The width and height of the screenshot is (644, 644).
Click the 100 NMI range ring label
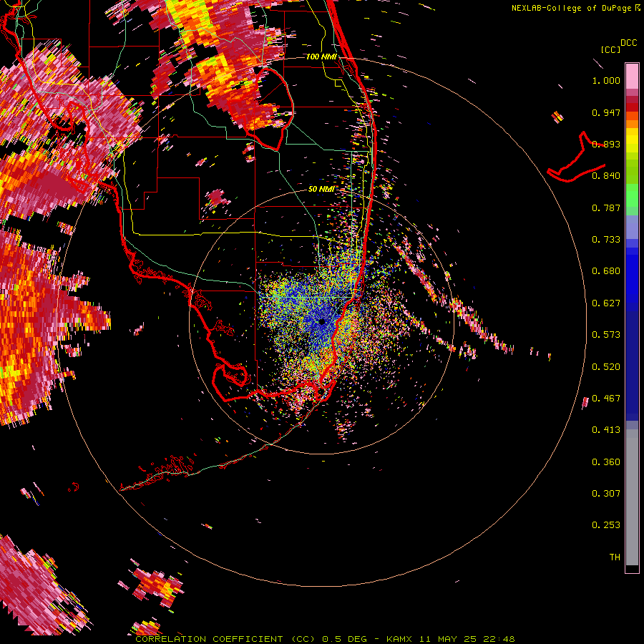tap(321, 57)
